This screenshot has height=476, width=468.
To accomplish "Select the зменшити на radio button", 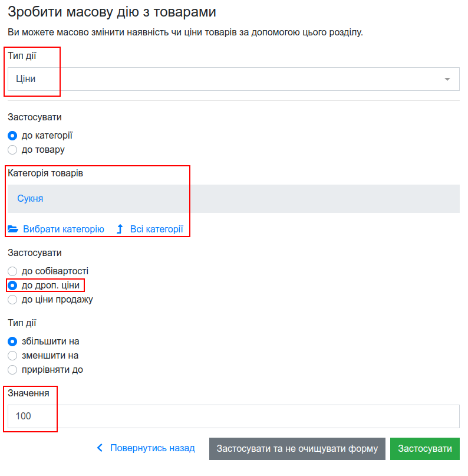I will pyautogui.click(x=12, y=356).
